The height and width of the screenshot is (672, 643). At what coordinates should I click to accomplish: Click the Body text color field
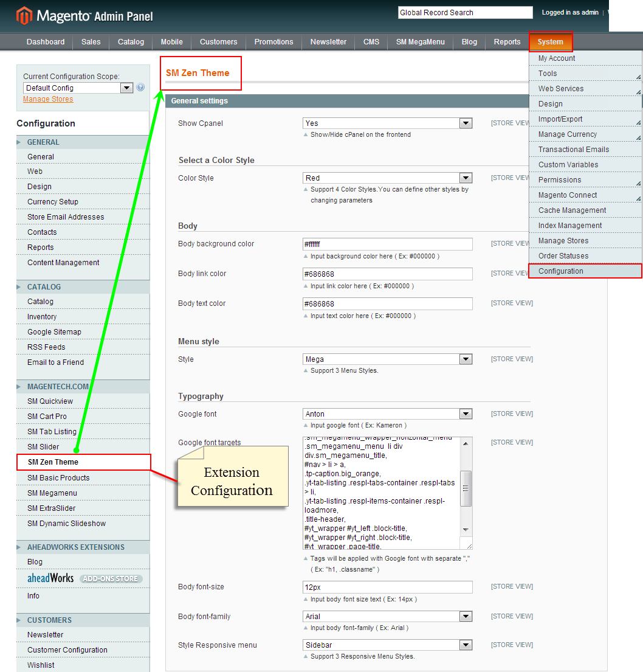click(387, 304)
